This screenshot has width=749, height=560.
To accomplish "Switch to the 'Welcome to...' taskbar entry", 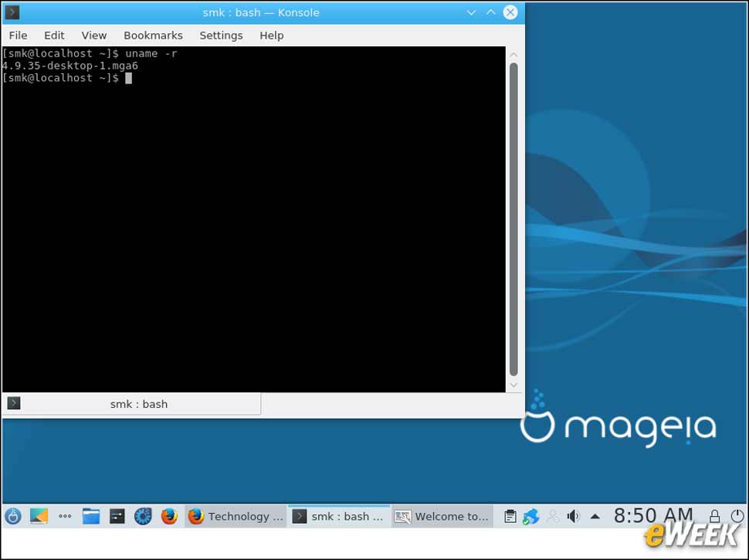I will [442, 516].
